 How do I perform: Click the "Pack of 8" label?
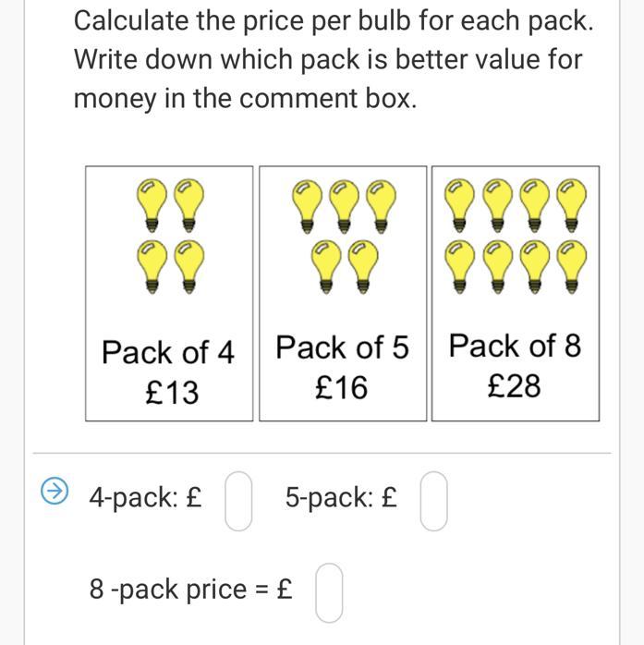click(515, 346)
